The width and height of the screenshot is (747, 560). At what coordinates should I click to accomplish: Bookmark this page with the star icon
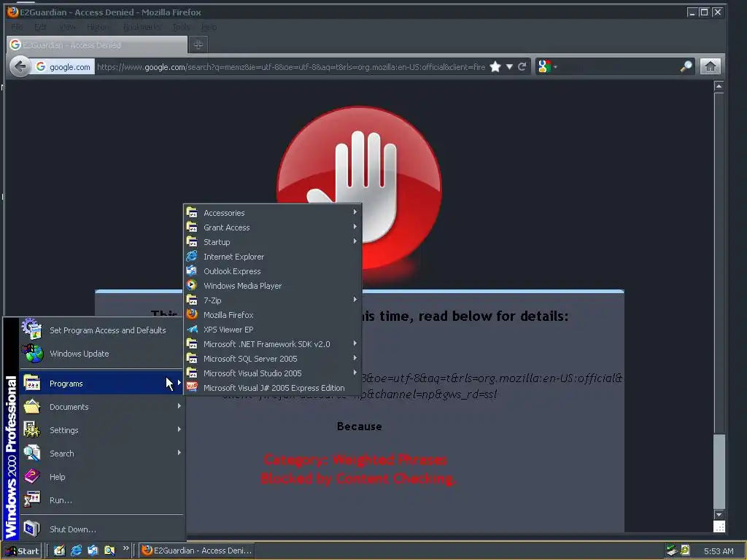[495, 66]
